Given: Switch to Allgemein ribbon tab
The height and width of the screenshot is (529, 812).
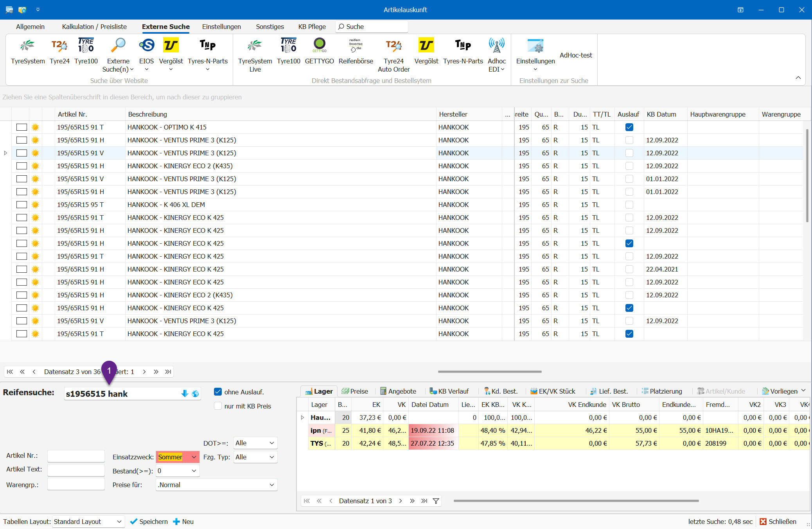Looking at the screenshot, I should (x=30, y=27).
